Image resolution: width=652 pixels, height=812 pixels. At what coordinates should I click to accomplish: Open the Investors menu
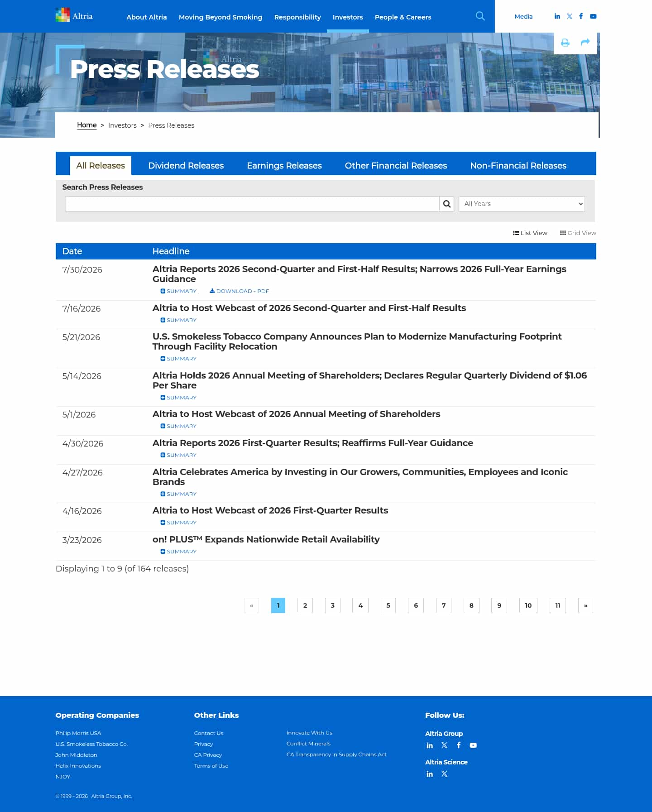[x=348, y=17]
